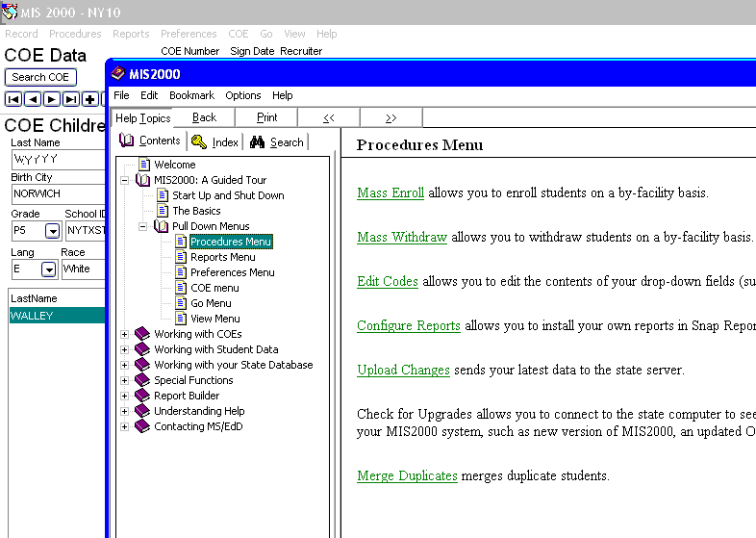The image size is (756, 538).
Task: Click the Search COE button
Action: (x=40, y=77)
